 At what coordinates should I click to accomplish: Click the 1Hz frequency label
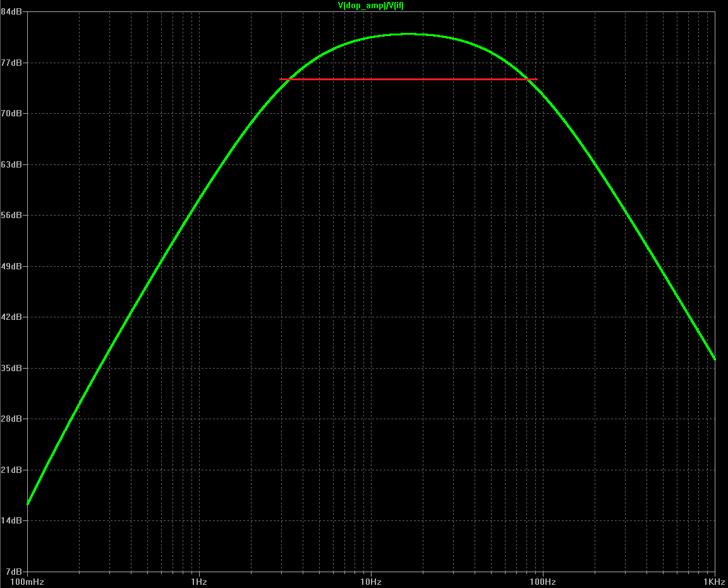click(199, 582)
